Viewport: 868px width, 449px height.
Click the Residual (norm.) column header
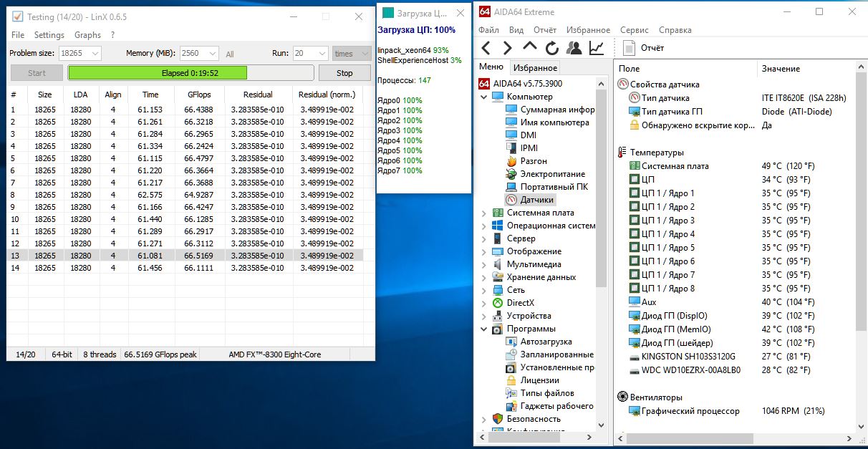pos(327,95)
